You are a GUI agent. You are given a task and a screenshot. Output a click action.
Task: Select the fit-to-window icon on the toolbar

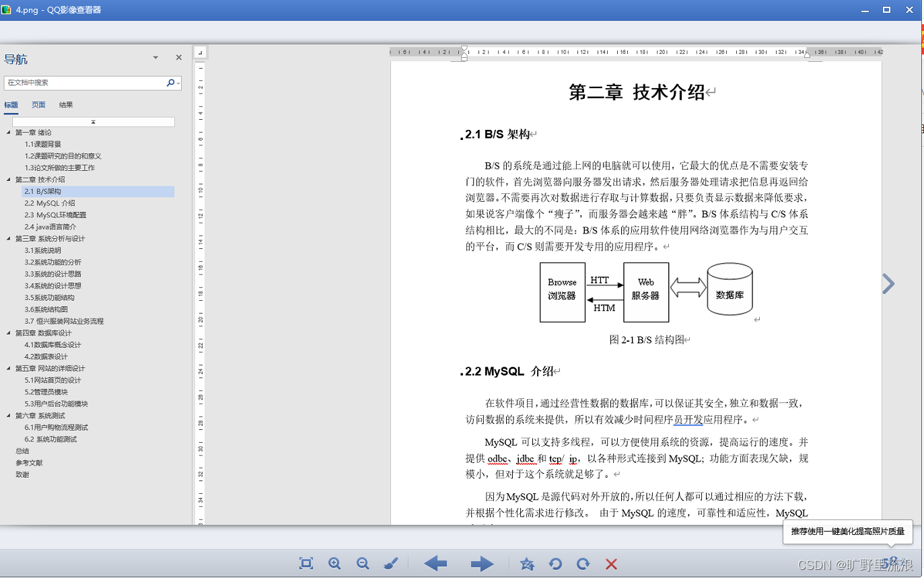tap(306, 564)
